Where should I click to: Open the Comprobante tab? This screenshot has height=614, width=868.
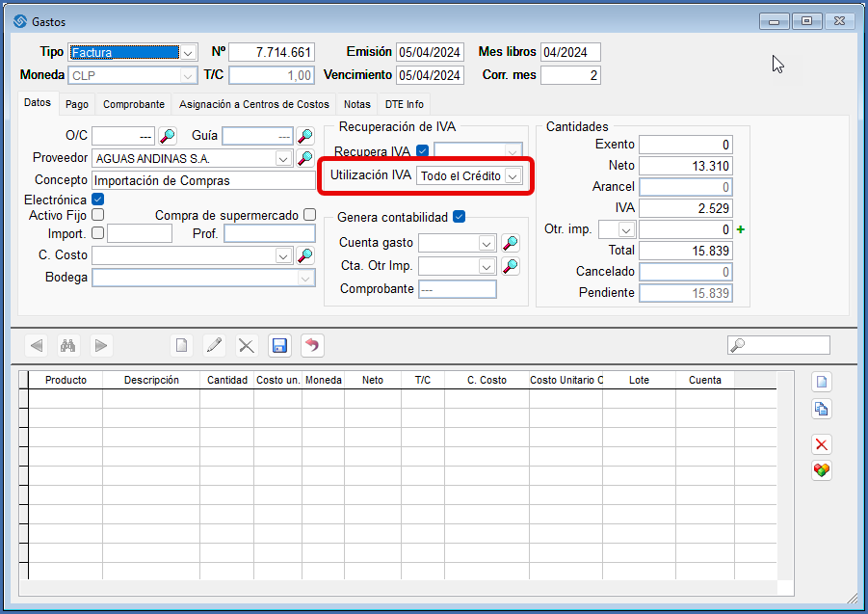pos(133,104)
